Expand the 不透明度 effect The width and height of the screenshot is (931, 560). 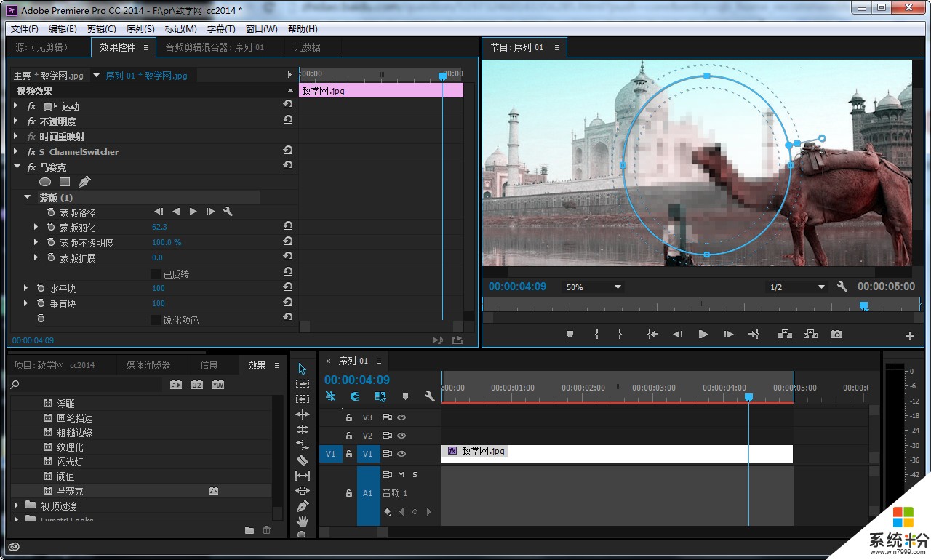click(x=17, y=121)
